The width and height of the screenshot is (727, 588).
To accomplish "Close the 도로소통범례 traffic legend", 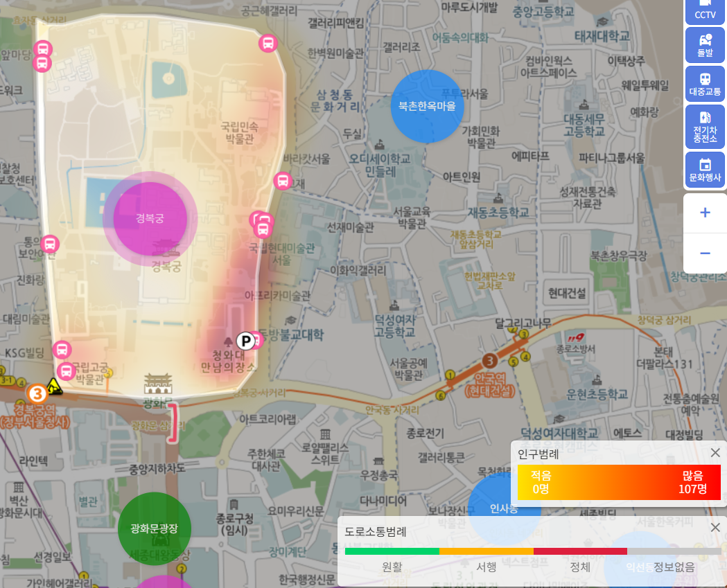I will 715,527.
